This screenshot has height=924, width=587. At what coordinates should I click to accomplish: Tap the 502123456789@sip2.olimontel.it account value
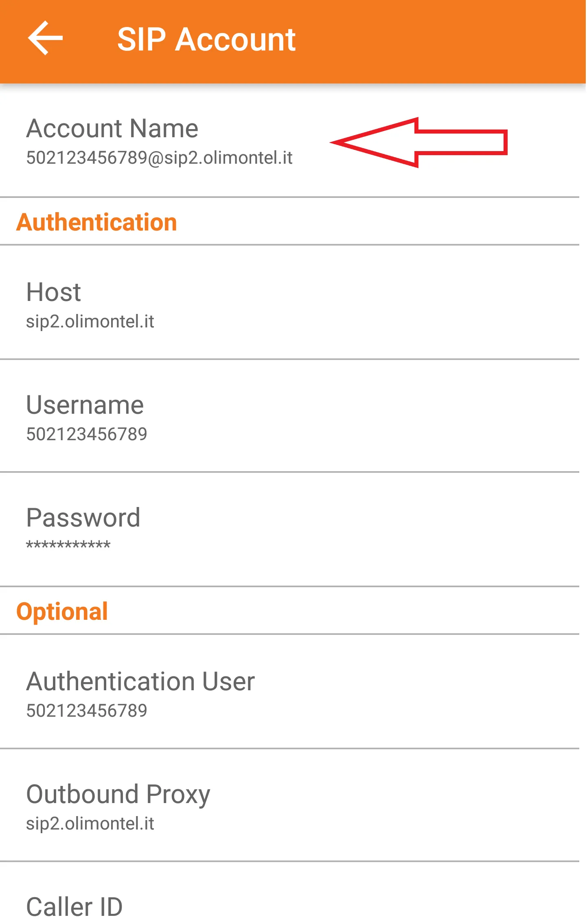coord(159,158)
